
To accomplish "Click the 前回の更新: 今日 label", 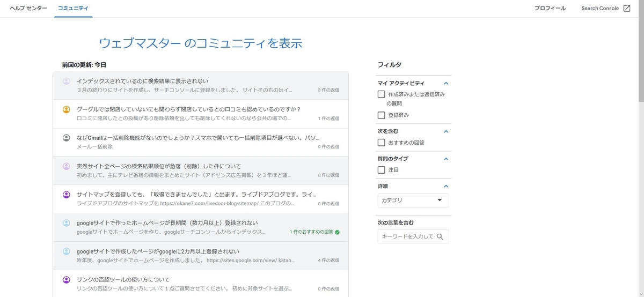I will click(x=84, y=65).
